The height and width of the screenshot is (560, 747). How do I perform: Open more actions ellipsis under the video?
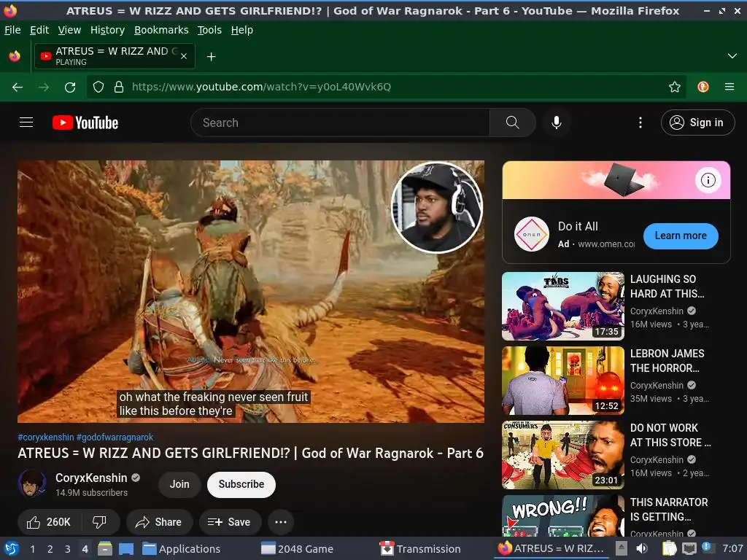coord(281,522)
